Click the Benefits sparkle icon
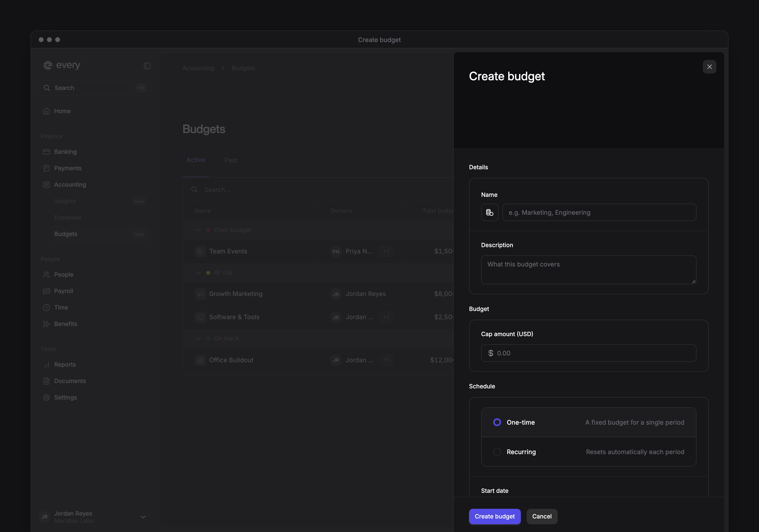 (46, 324)
